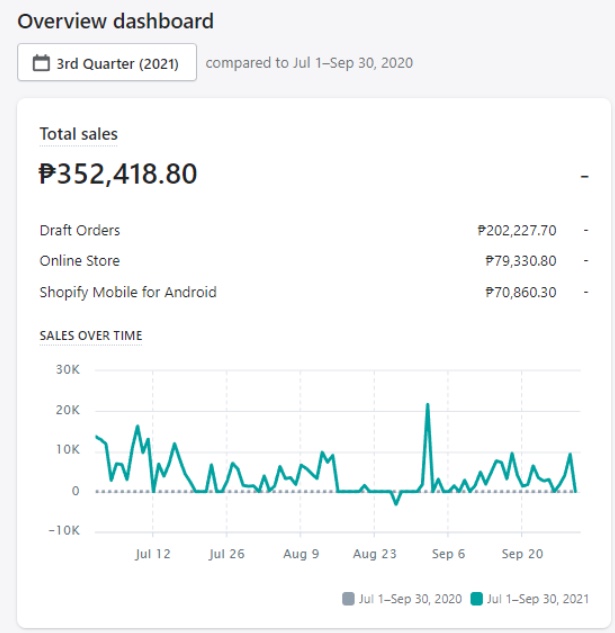Viewport: 615px width, 633px height.
Task: Click the Overview dashboard title
Action: click(x=115, y=21)
